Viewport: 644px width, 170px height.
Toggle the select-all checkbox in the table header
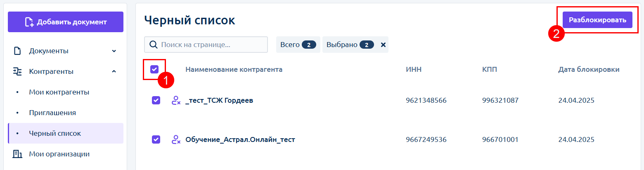154,69
